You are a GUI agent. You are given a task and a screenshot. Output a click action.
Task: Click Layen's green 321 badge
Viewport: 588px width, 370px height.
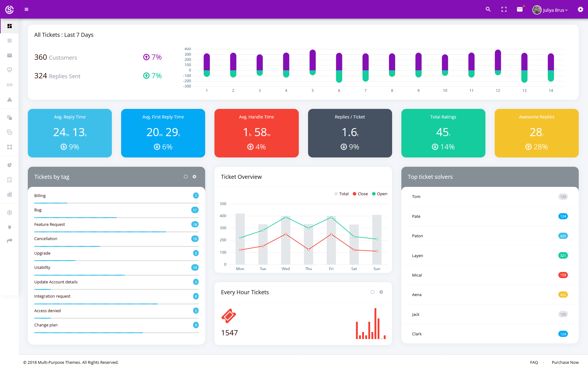(563, 256)
